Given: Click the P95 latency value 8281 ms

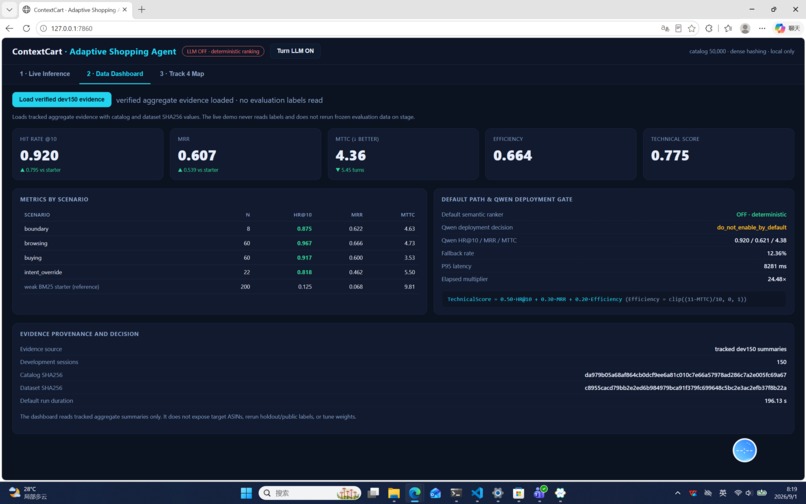Looking at the screenshot, I should click(775, 266).
